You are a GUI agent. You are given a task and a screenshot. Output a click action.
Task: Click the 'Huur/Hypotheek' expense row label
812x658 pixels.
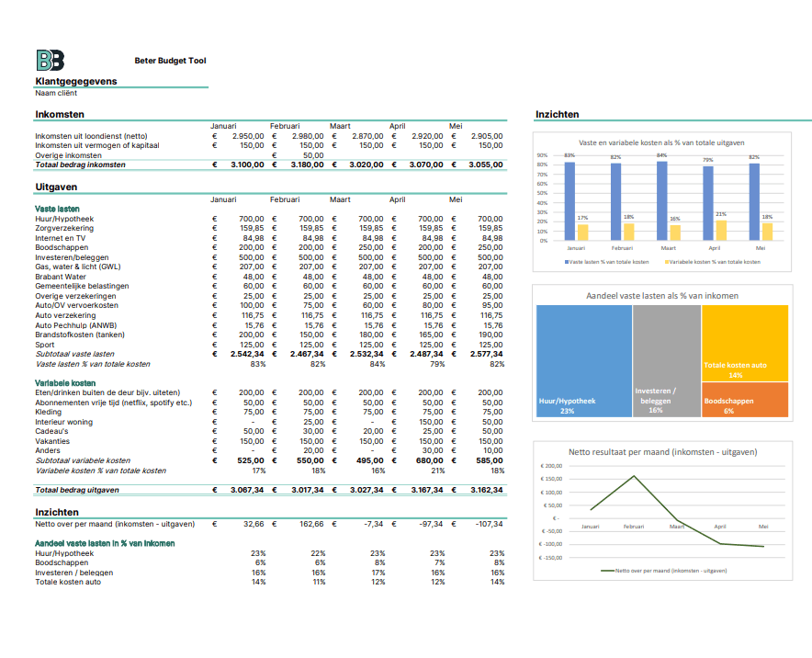[x=64, y=219]
